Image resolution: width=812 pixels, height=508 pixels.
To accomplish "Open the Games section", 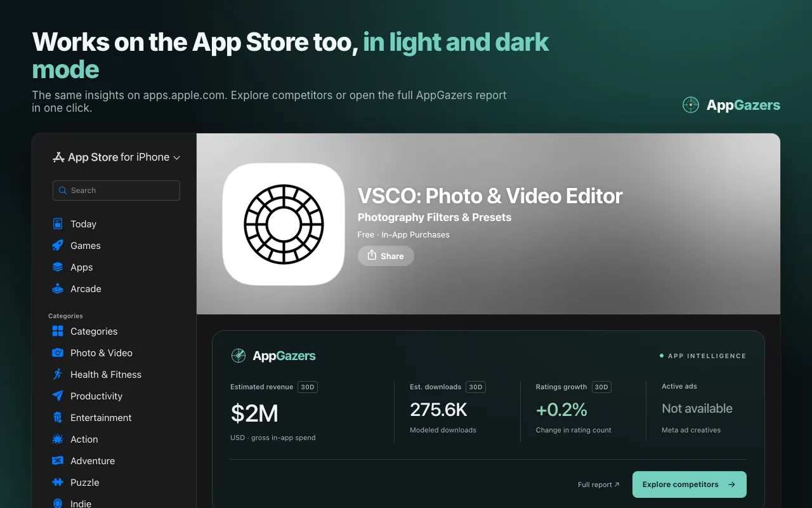I will click(85, 245).
